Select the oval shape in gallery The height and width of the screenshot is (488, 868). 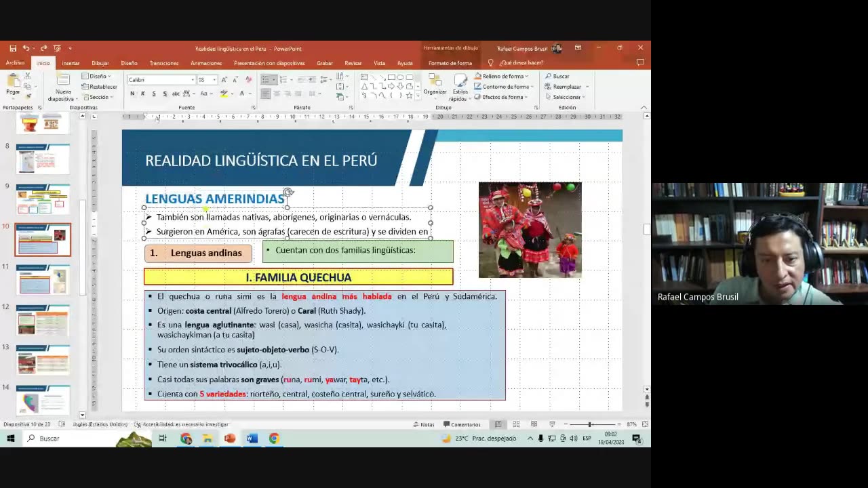coord(400,77)
